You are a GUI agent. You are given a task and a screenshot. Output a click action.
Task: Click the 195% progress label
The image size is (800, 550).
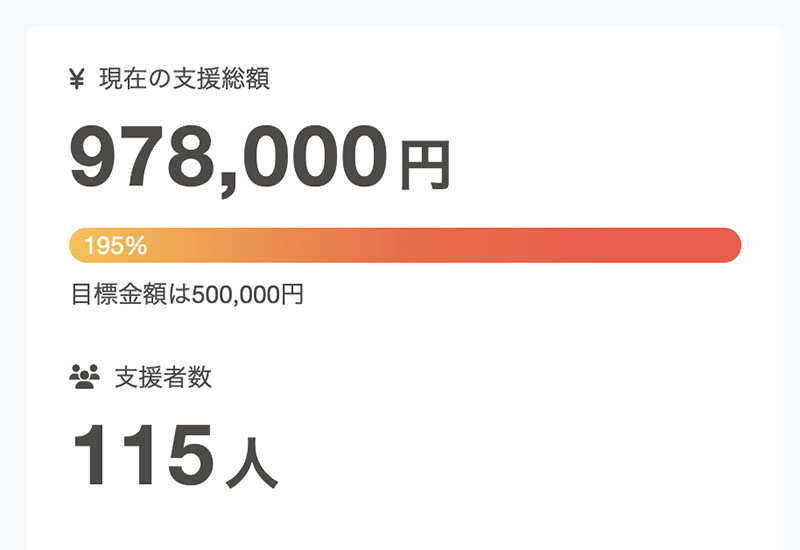(116, 245)
